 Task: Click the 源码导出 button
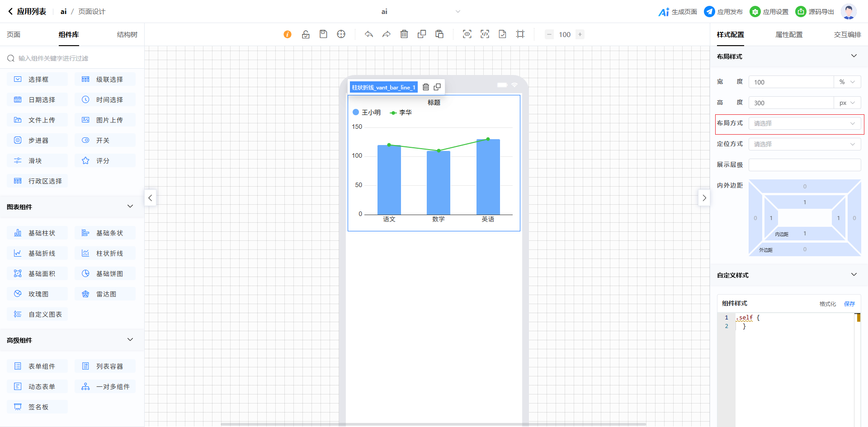coord(815,12)
